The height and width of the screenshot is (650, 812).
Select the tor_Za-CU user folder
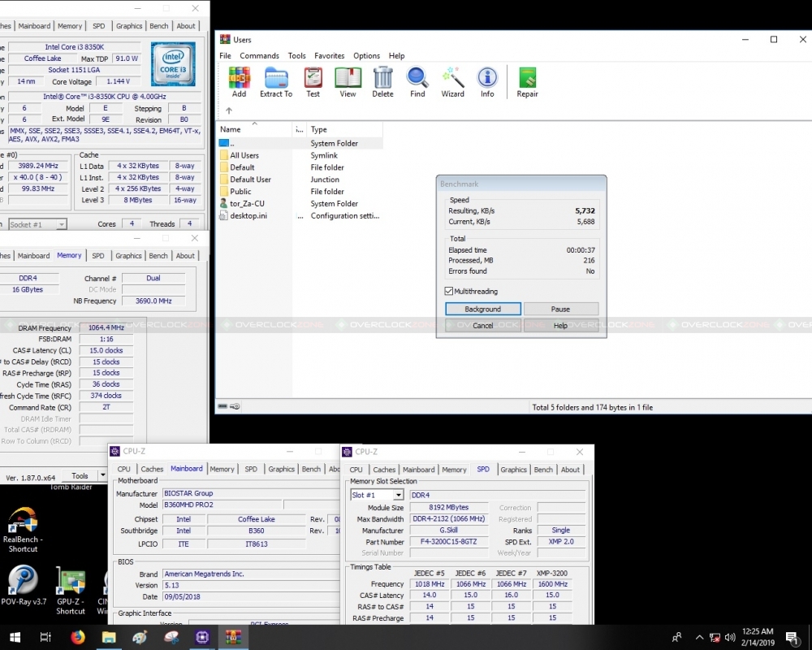[247, 204]
